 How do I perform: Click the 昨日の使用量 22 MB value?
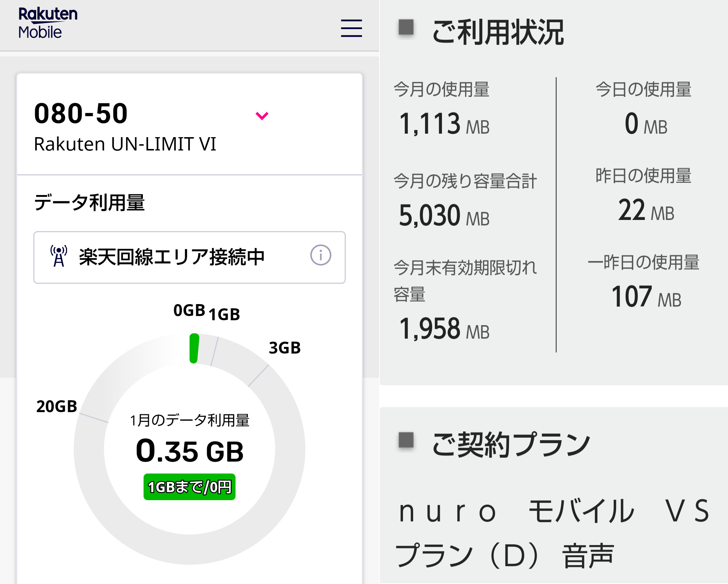click(x=646, y=210)
